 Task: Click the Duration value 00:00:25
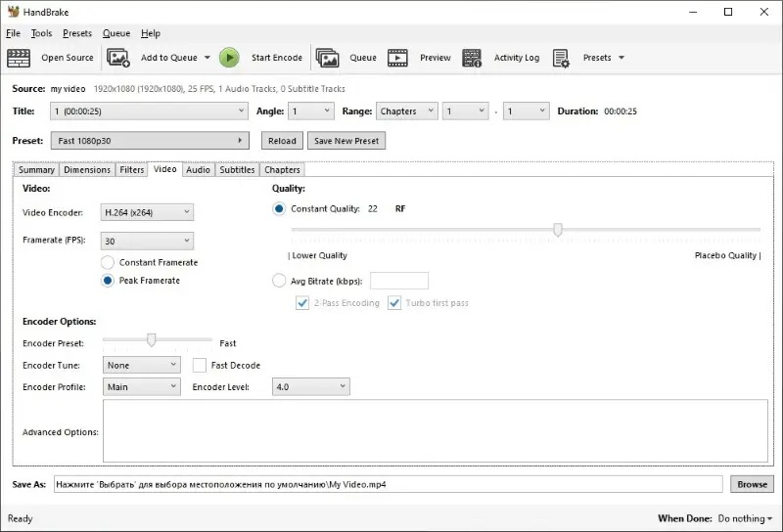pos(621,111)
